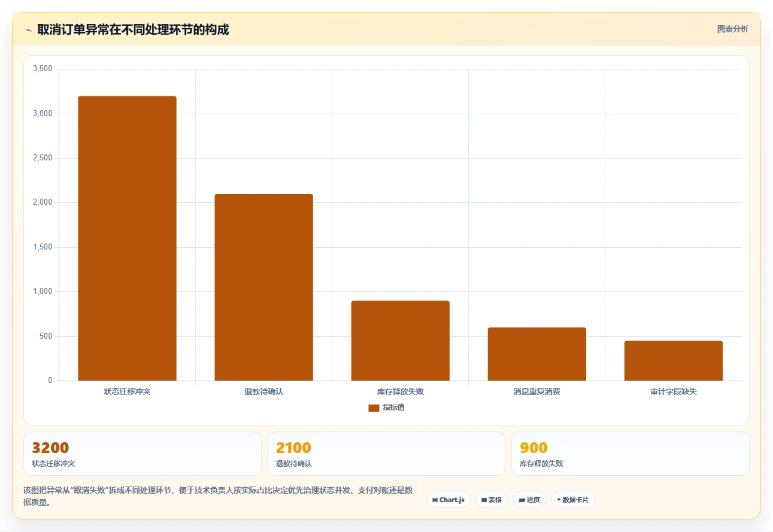Screen dimensions: 773x532
Task: Click the y-axis value 1,500
Action: 43,247
